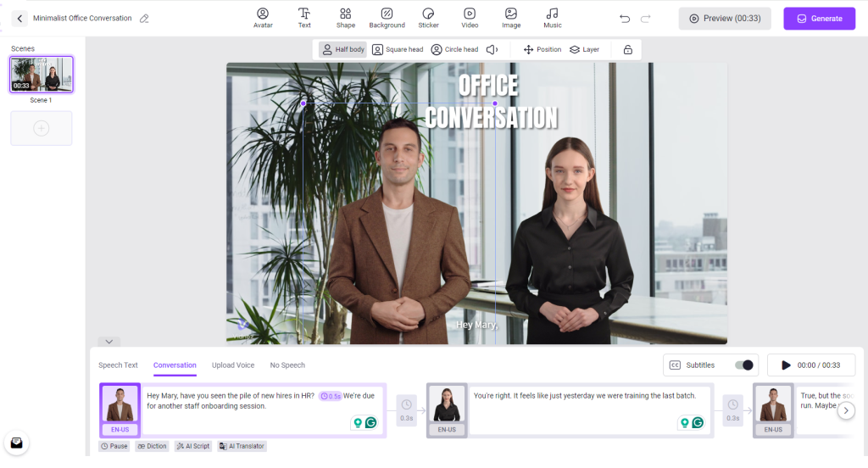Viewport: 868px width, 468px height.
Task: Open the Avatar tool
Action: coord(263,18)
